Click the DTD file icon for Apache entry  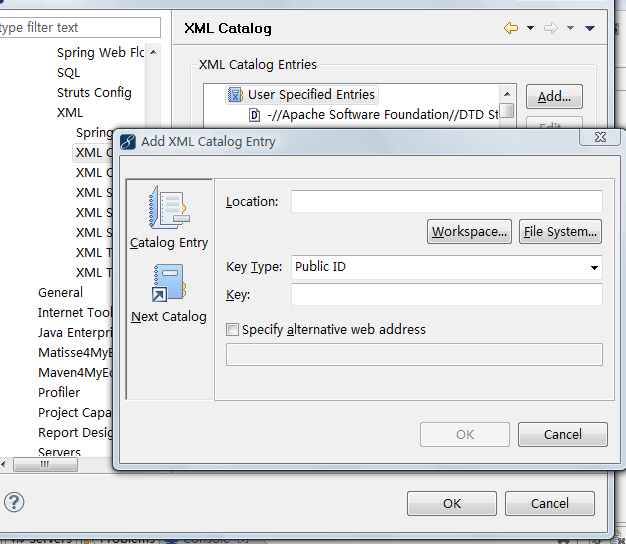(x=254, y=115)
